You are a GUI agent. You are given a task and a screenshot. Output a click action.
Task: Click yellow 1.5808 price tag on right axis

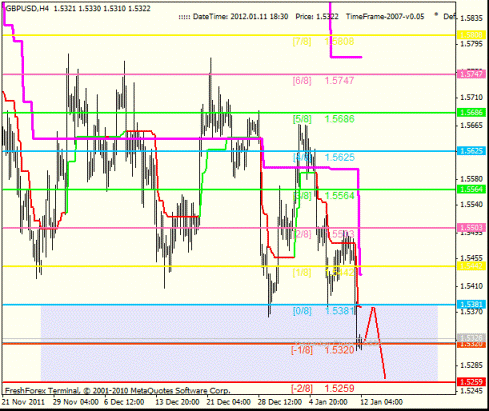click(x=471, y=35)
